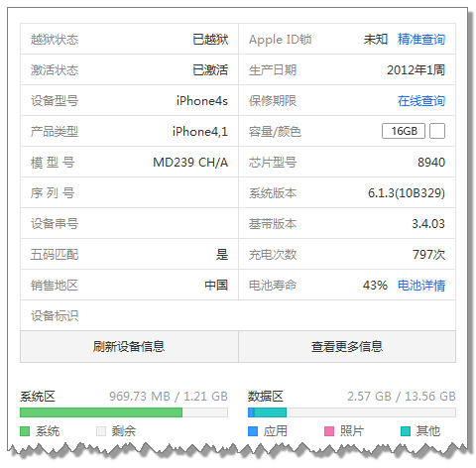Click the 16GB capacity box
The width and height of the screenshot is (476, 468).
click(404, 131)
